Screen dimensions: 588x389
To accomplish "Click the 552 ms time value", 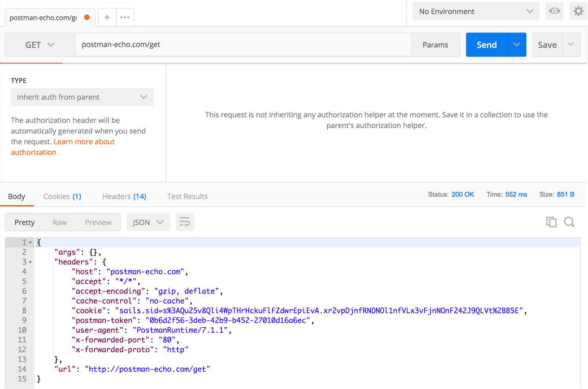I will pyautogui.click(x=516, y=194).
